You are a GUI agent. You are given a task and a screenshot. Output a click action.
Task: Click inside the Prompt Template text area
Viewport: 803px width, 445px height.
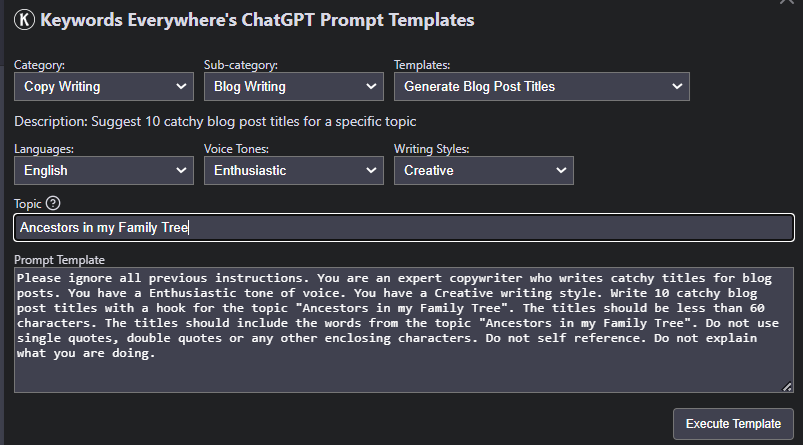(404, 330)
